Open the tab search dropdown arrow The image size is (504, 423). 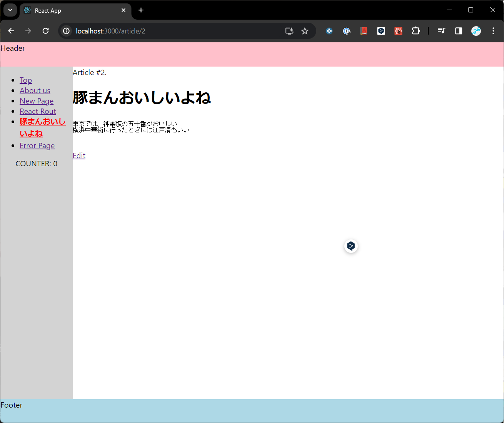[10, 10]
